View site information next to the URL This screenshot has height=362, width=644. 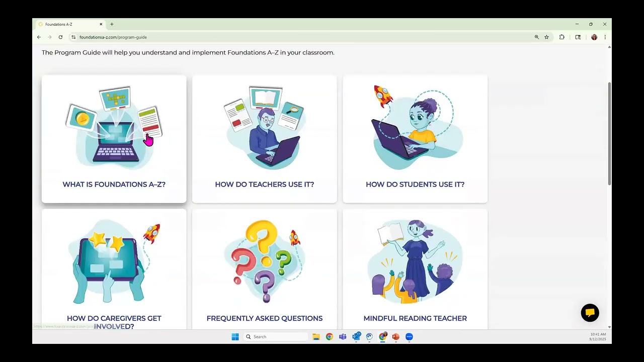pos(73,37)
